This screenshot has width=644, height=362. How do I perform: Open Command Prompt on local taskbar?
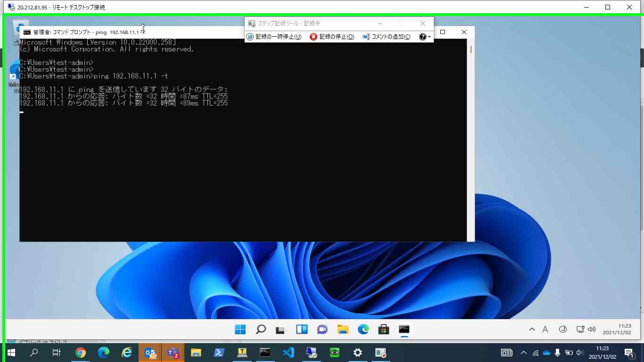click(265, 353)
